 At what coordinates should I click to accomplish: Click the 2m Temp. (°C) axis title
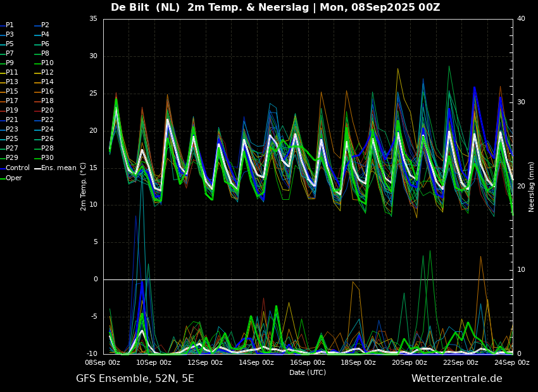84,187
